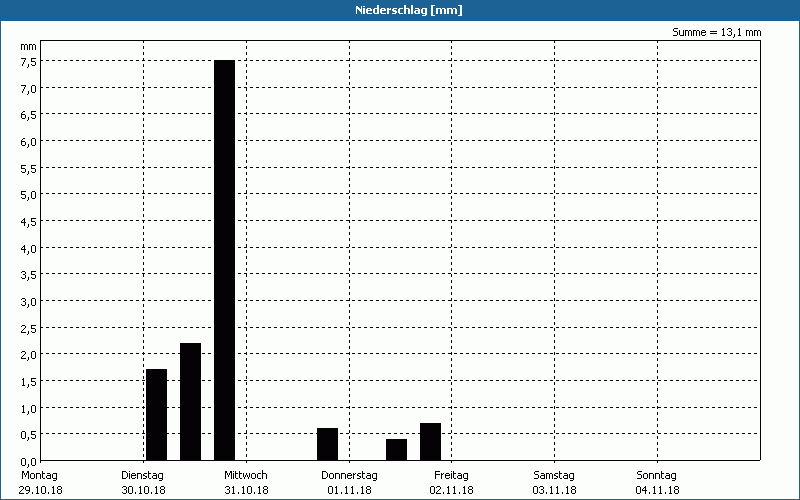Click the '7,0' y-axis value
The image size is (800, 500).
pyautogui.click(x=29, y=89)
